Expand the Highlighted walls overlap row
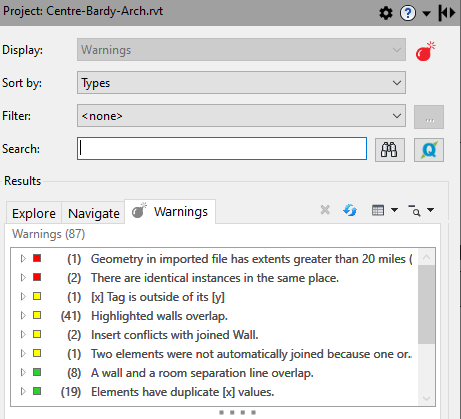Screen dimensions: 461x419 click(23, 315)
